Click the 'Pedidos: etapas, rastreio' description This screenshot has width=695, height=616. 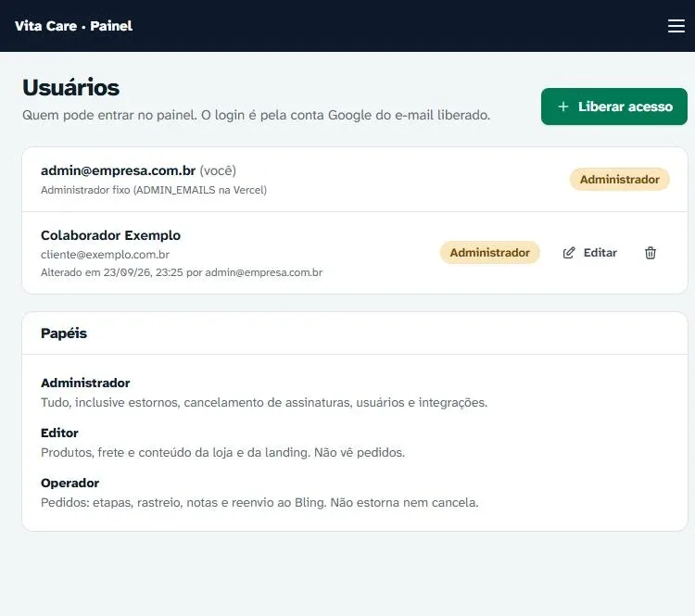[x=259, y=503]
